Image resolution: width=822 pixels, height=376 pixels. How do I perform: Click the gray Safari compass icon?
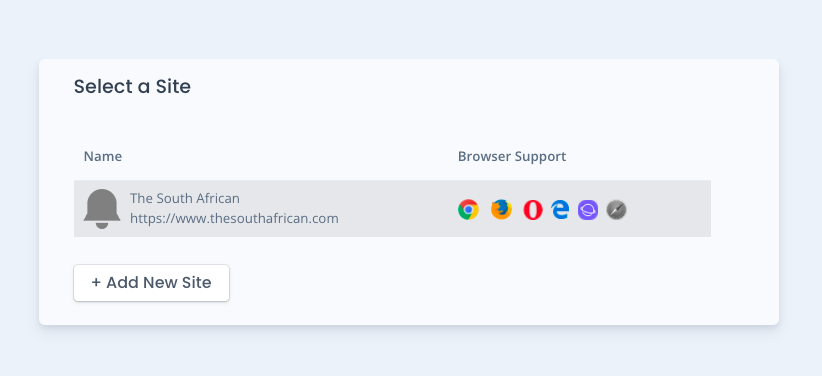616,210
